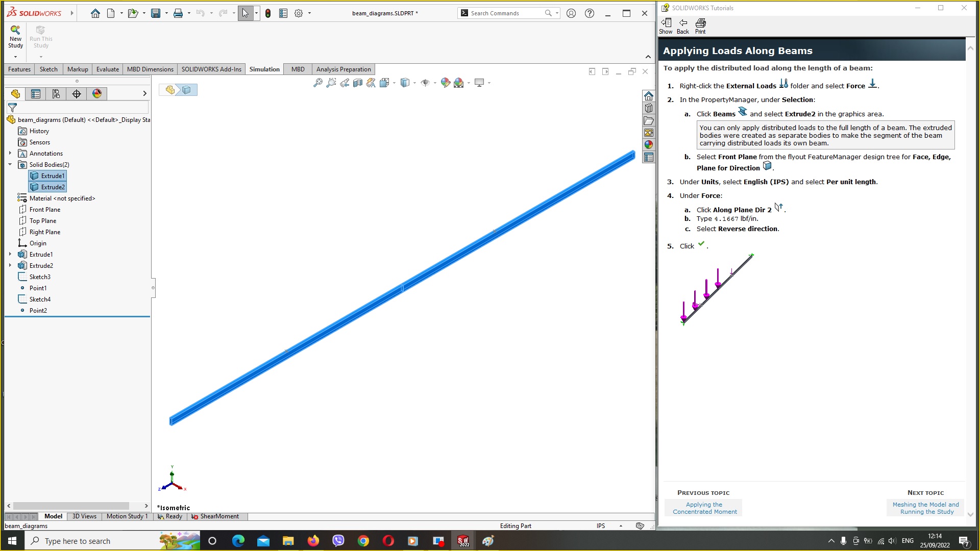The width and height of the screenshot is (980, 551).
Task: Expand the Extrude1 feature in tree
Action: tap(9, 254)
